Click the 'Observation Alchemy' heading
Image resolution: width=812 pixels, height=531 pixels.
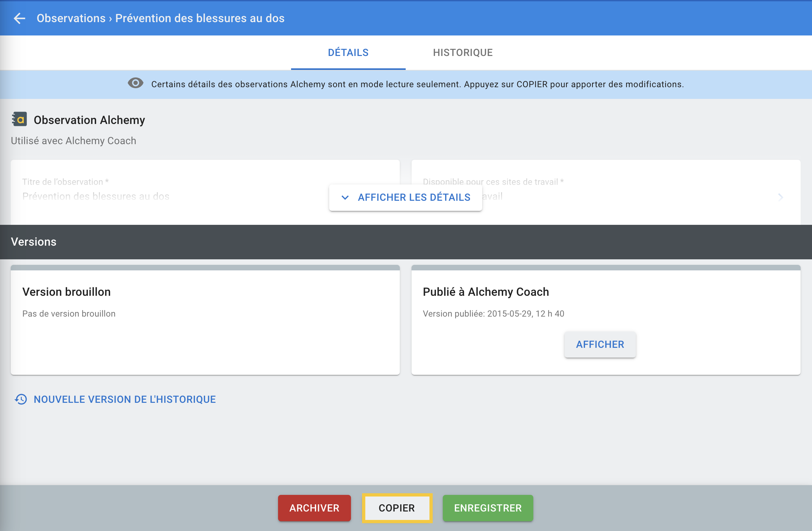(x=90, y=120)
